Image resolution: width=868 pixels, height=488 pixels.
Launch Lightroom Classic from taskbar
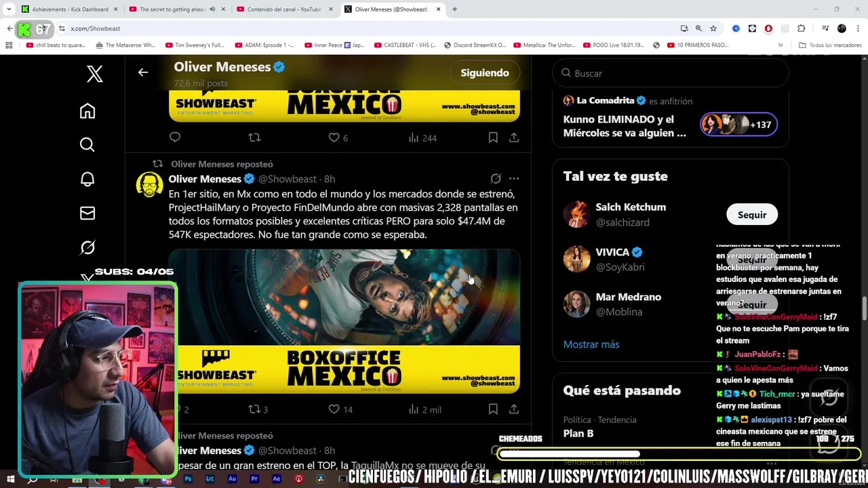tap(210, 479)
